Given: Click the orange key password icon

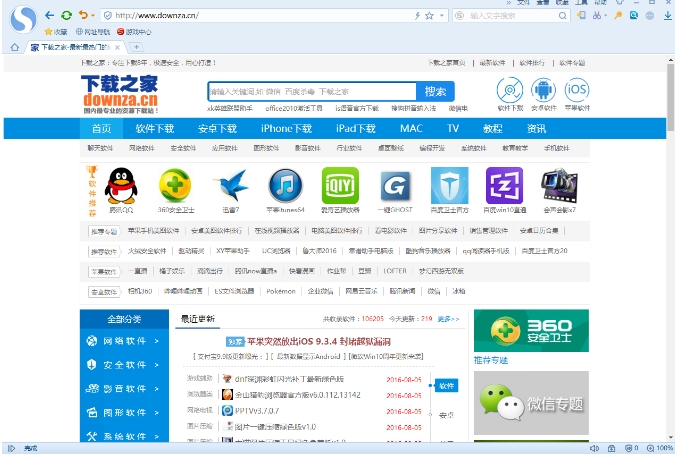Looking at the screenshot, I should (x=618, y=15).
